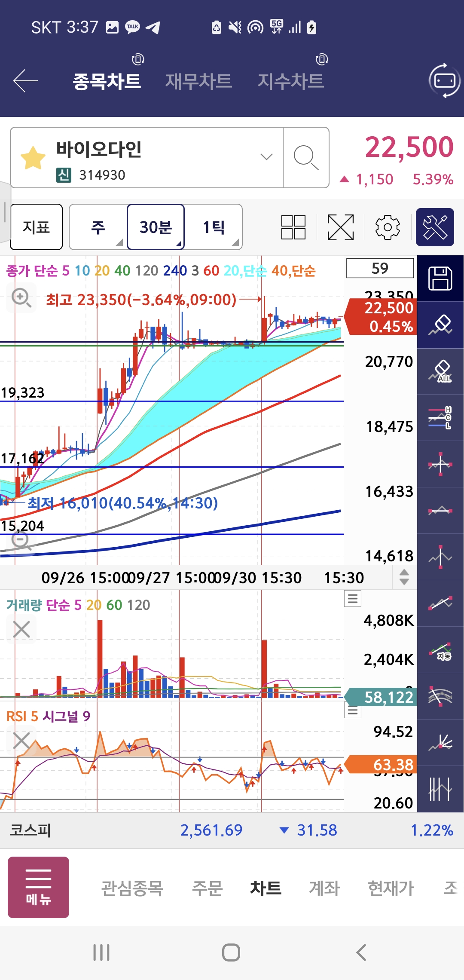Viewport: 464px width, 980px height.
Task: Switch to the 지수차트 tab
Action: pos(290,81)
